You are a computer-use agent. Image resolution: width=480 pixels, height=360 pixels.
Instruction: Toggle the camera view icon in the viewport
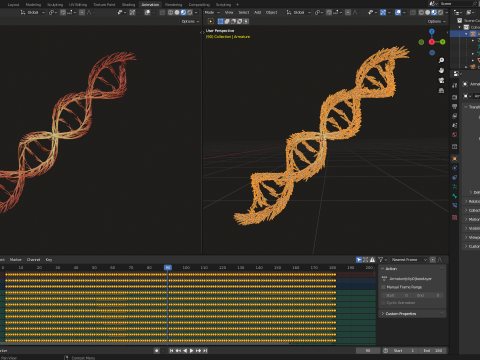tap(441, 80)
